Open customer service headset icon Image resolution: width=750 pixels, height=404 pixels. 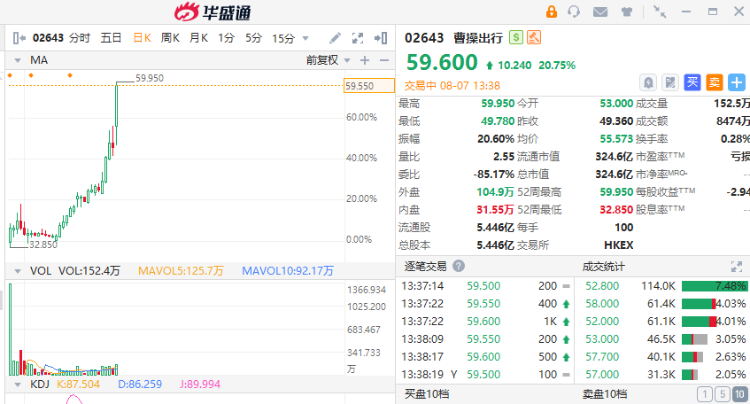[574, 12]
